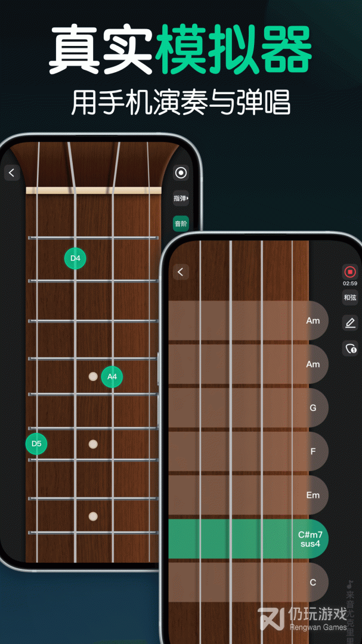
Task: Tap the D5 note marker
Action: pyautogui.click(x=36, y=444)
